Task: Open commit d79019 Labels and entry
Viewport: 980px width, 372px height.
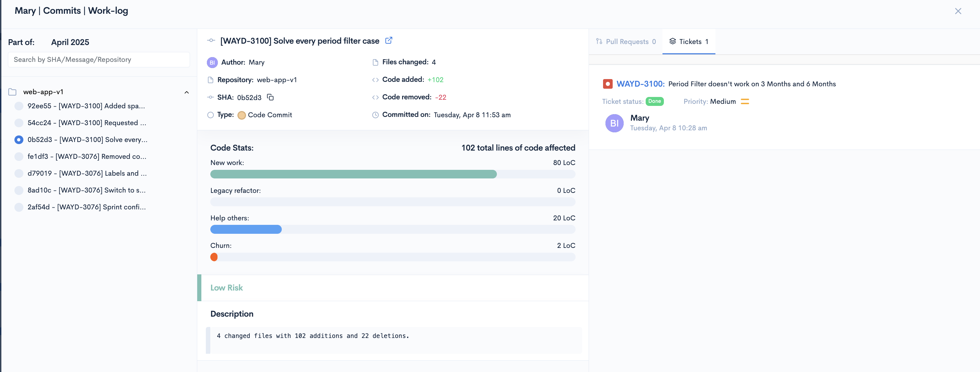Action: tap(87, 173)
